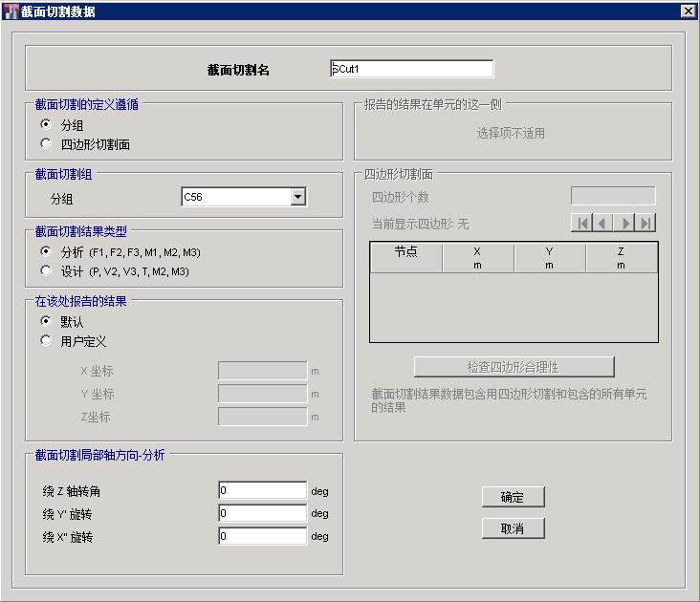Click the application icon in title bar
The width and height of the screenshot is (700, 602).
click(11, 11)
